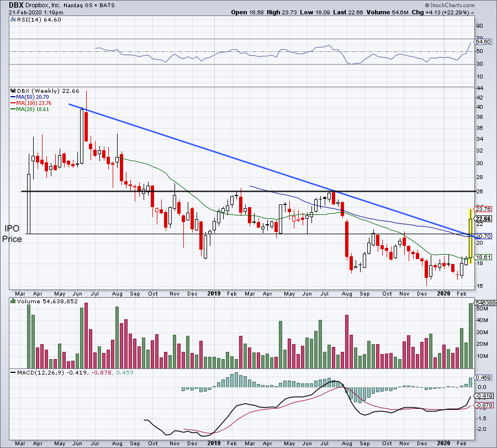Click the up arrow beside the Chg value

pos(473,13)
